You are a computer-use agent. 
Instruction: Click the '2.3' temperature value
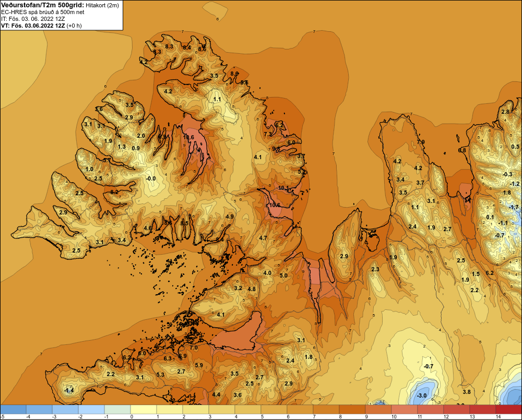click(x=375, y=269)
